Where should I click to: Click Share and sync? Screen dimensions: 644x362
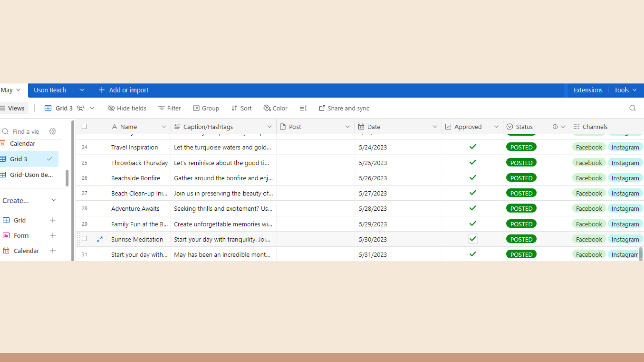344,108
